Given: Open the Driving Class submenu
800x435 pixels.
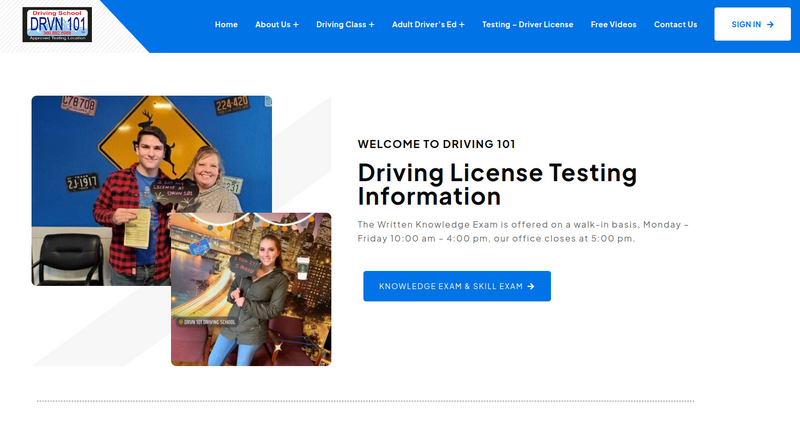Looking at the screenshot, I should pyautogui.click(x=341, y=24).
